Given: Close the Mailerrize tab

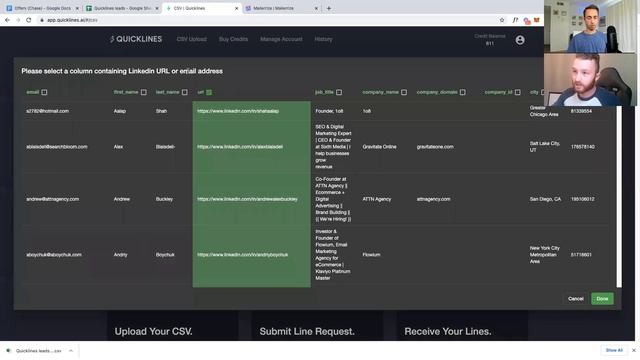Looking at the screenshot, I should (x=316, y=8).
